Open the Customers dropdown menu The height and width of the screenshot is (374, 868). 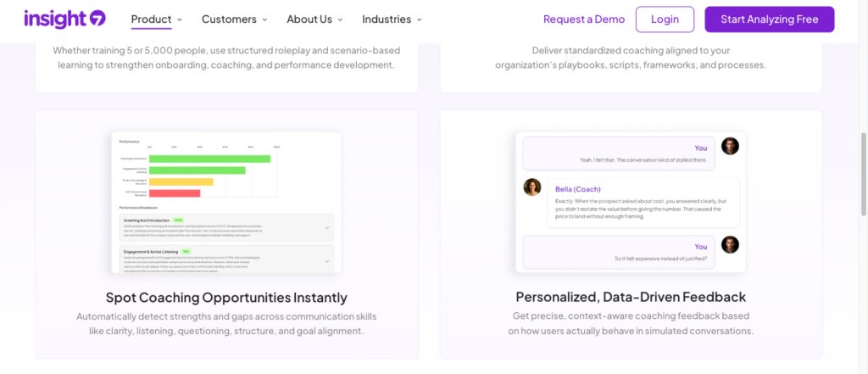234,19
